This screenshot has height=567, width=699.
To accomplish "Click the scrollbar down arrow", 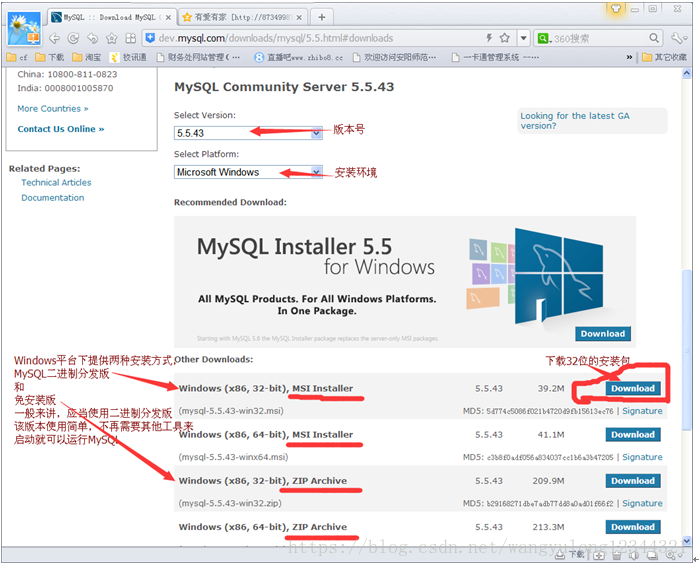I will [687, 541].
